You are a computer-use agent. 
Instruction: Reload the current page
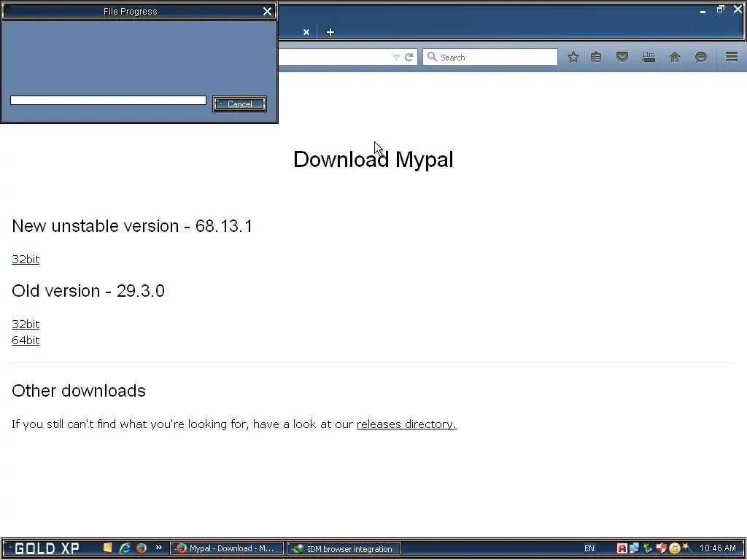click(x=409, y=57)
